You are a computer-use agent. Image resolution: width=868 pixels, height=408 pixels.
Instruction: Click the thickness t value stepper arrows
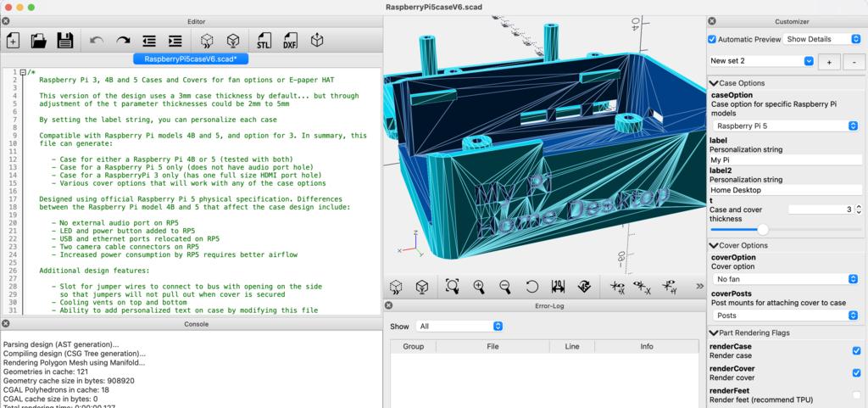click(x=859, y=210)
